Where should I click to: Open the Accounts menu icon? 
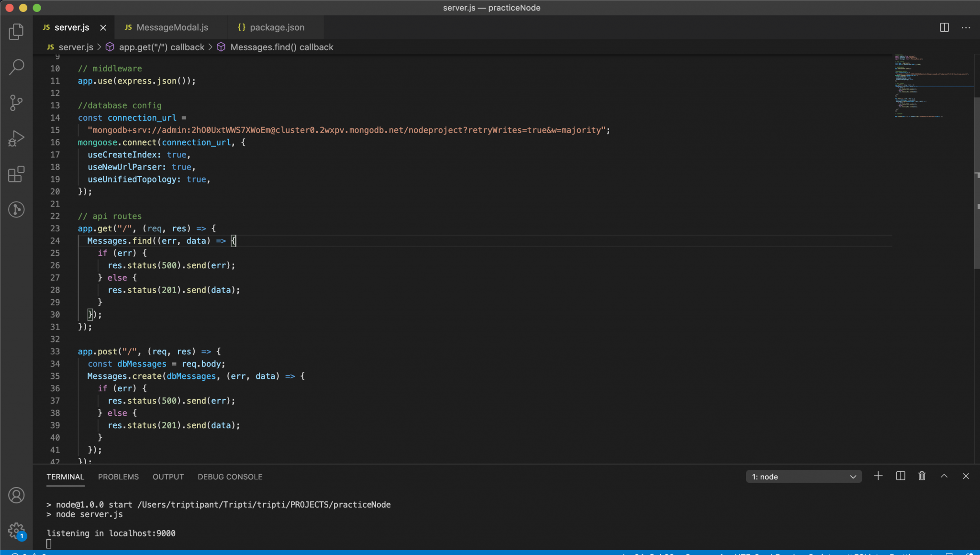(16, 495)
